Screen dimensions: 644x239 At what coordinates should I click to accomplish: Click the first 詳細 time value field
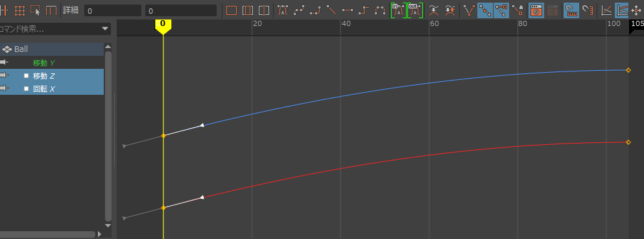[113, 10]
